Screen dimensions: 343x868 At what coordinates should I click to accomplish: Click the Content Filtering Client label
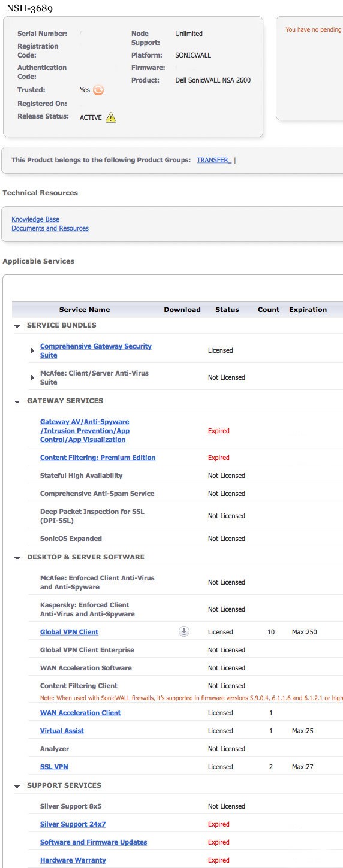(79, 686)
